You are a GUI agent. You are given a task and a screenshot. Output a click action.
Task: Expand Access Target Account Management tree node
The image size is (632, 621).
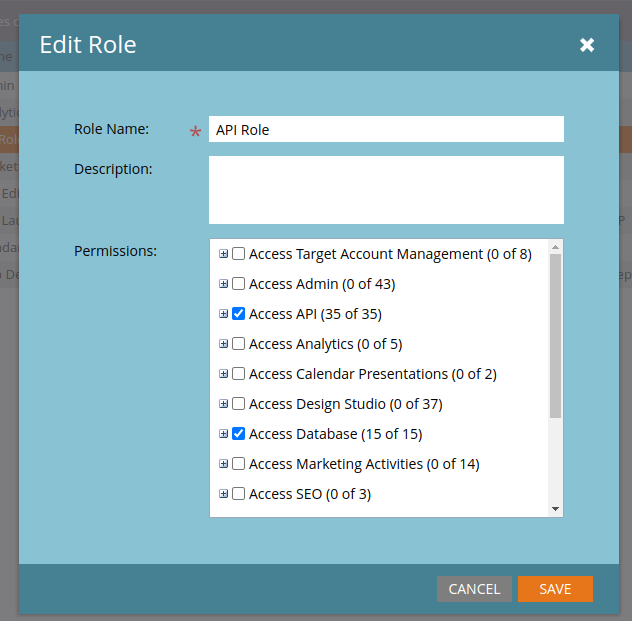pyautogui.click(x=224, y=254)
